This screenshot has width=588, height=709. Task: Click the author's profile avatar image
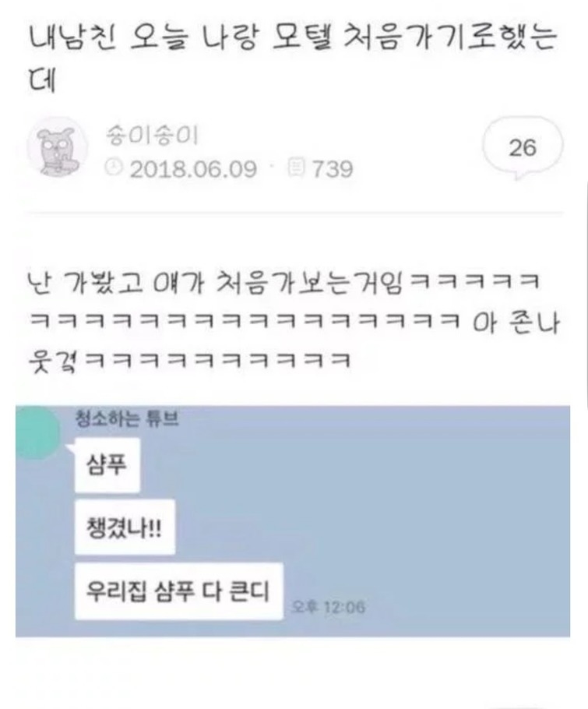click(x=58, y=147)
